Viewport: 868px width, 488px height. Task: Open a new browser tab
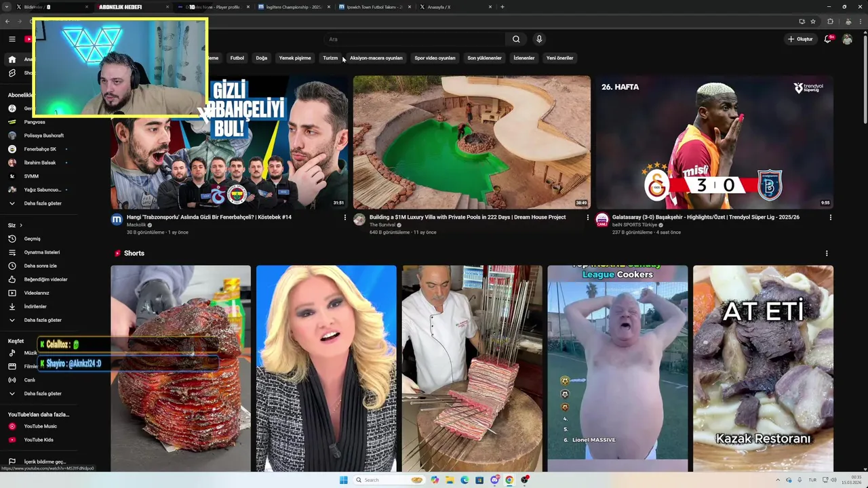click(502, 7)
